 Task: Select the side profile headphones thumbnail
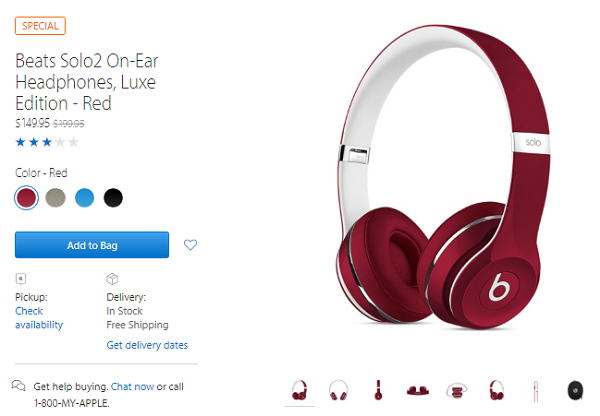point(378,389)
